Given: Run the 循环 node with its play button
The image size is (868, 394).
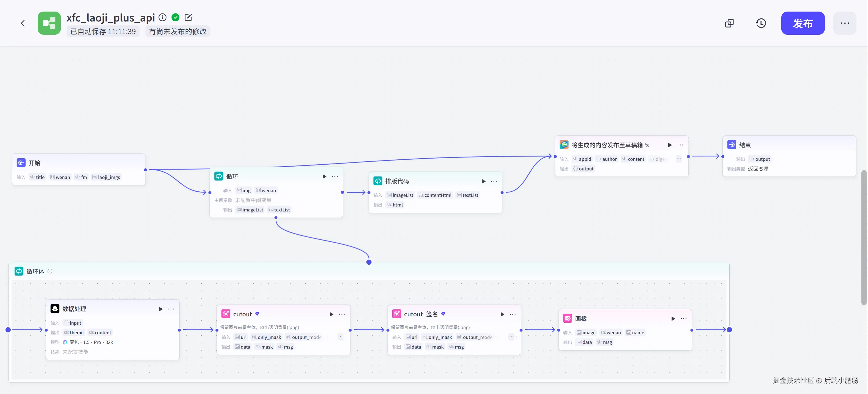Looking at the screenshot, I should coord(324,176).
